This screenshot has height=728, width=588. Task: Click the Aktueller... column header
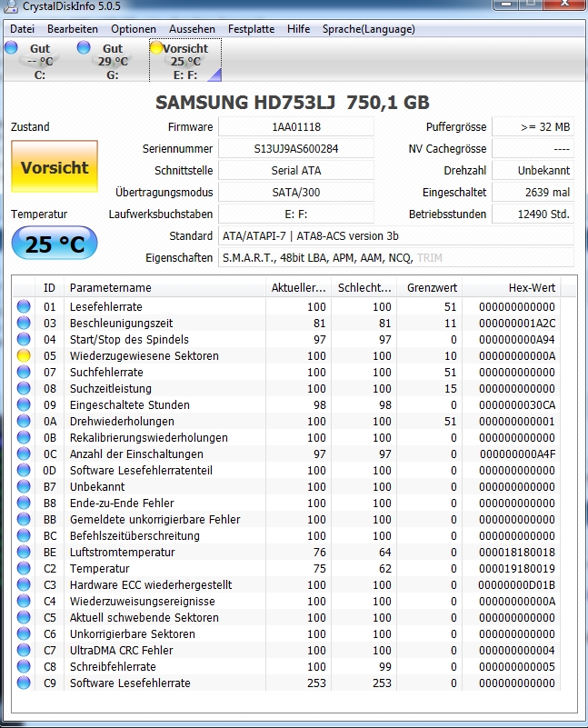pos(298,288)
